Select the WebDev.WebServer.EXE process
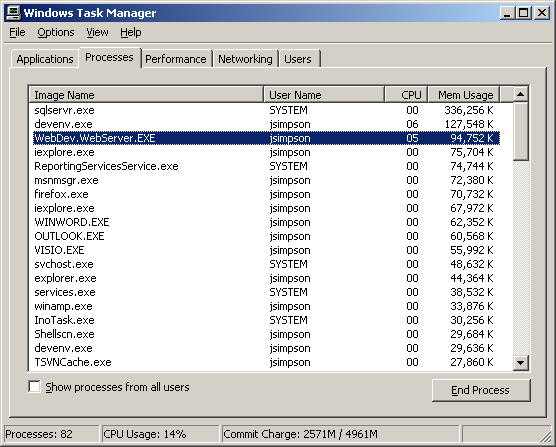 pyautogui.click(x=266, y=138)
